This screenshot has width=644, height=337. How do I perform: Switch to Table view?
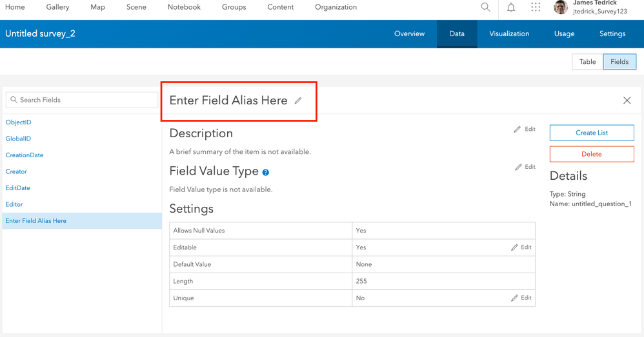click(x=587, y=61)
